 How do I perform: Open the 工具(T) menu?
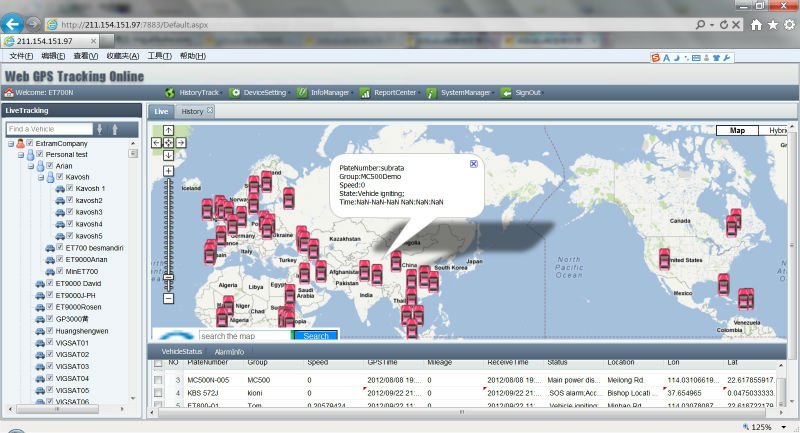pyautogui.click(x=159, y=56)
